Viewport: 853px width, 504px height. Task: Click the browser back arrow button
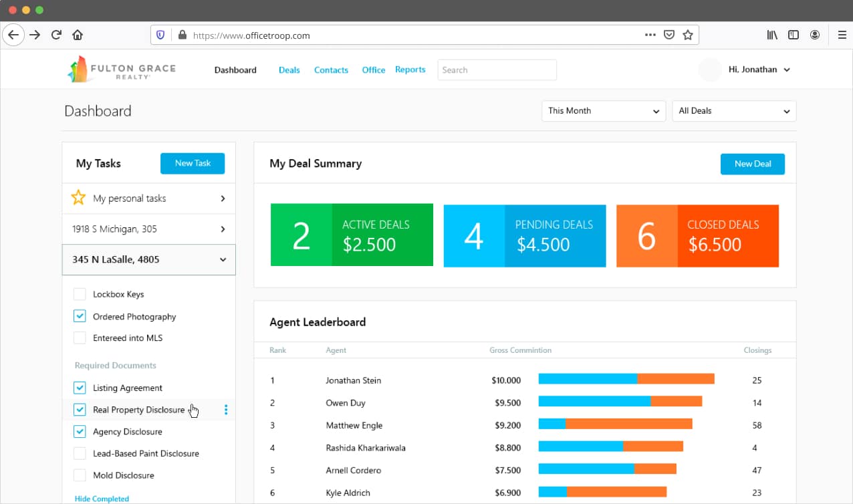pyautogui.click(x=13, y=35)
